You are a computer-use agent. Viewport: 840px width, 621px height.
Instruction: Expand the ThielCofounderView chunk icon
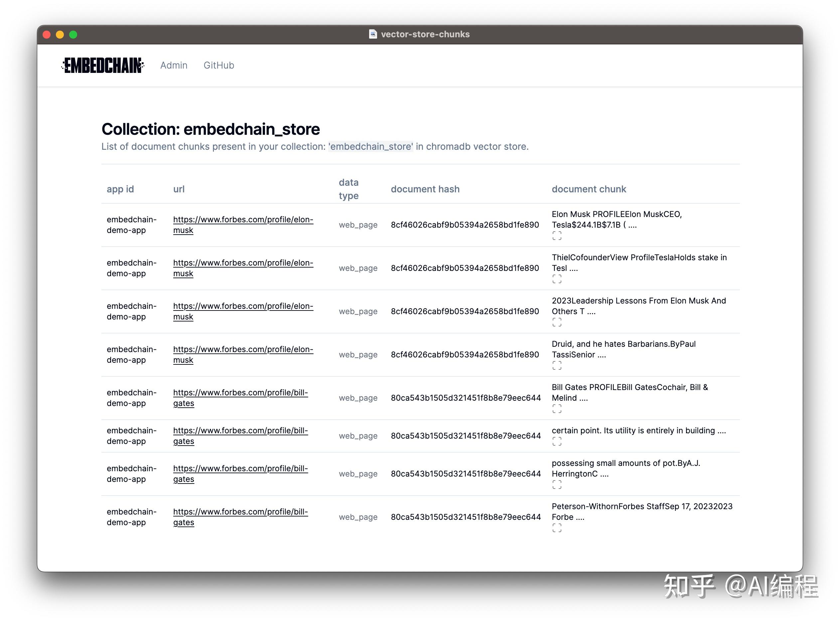coord(557,279)
